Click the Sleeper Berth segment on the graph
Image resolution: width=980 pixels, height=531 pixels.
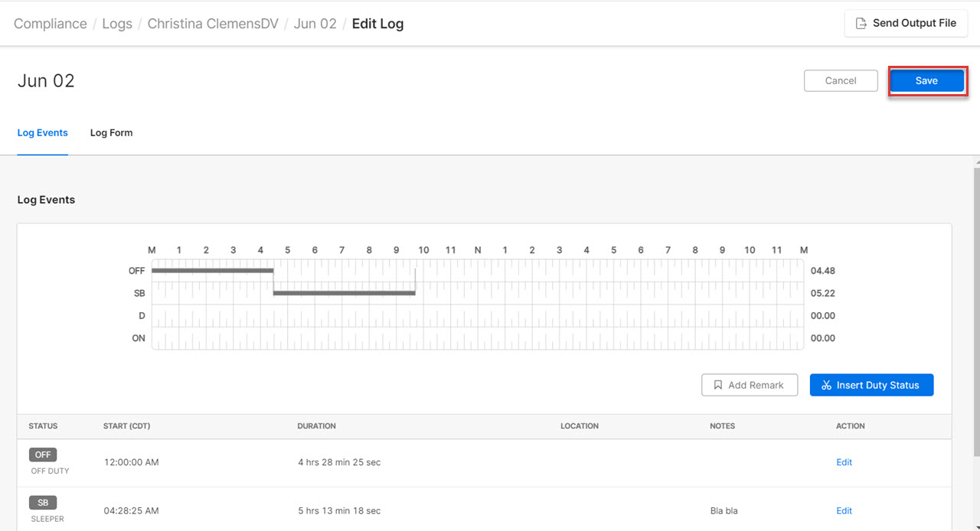(x=345, y=293)
